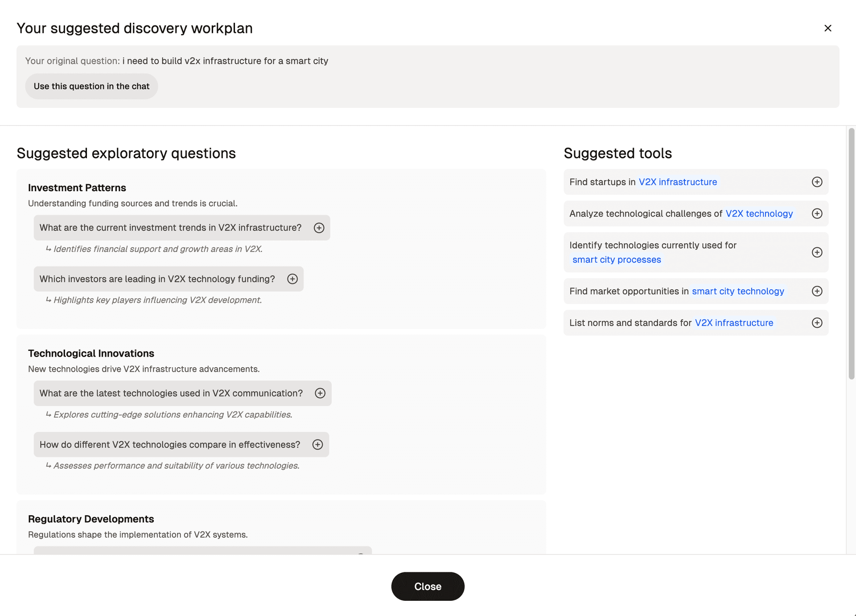Add the 'latest technologies used in V2X communication' question via plus icon
Screen dimensions: 856x616
tap(320, 393)
